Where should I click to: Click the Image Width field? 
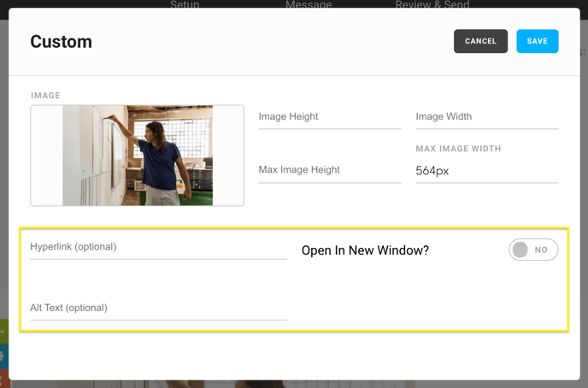pyautogui.click(x=487, y=117)
